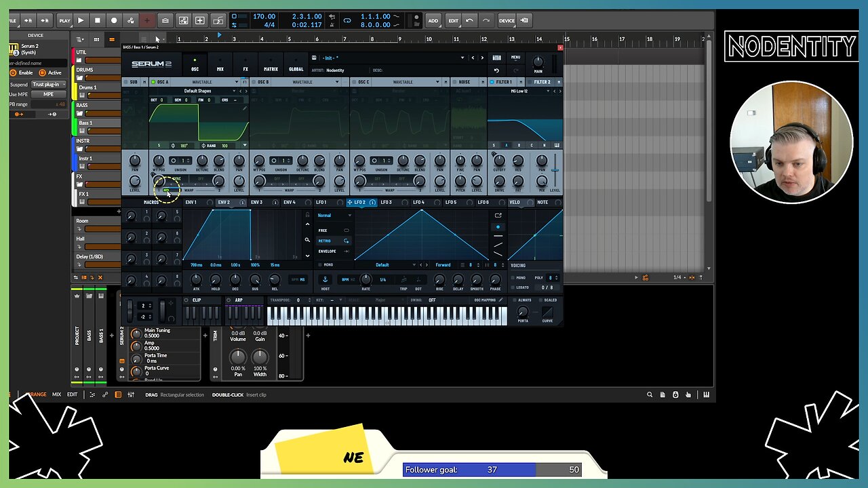This screenshot has height=488, width=868.
Task: Open Serum's MATRIX tab
Action: click(271, 66)
